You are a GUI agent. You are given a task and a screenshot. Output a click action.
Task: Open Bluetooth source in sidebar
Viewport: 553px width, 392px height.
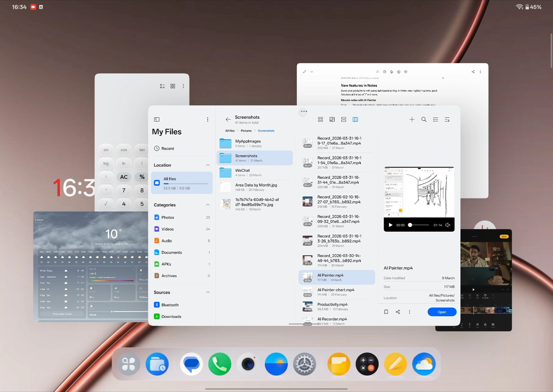[182, 305]
